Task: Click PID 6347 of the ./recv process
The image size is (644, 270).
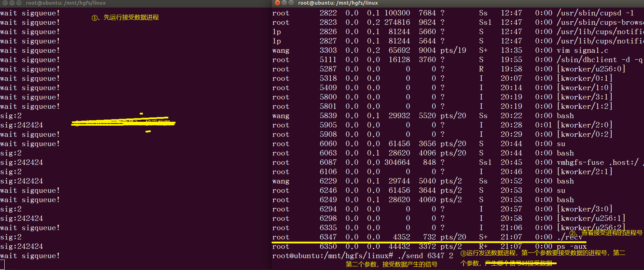Action: [x=328, y=237]
